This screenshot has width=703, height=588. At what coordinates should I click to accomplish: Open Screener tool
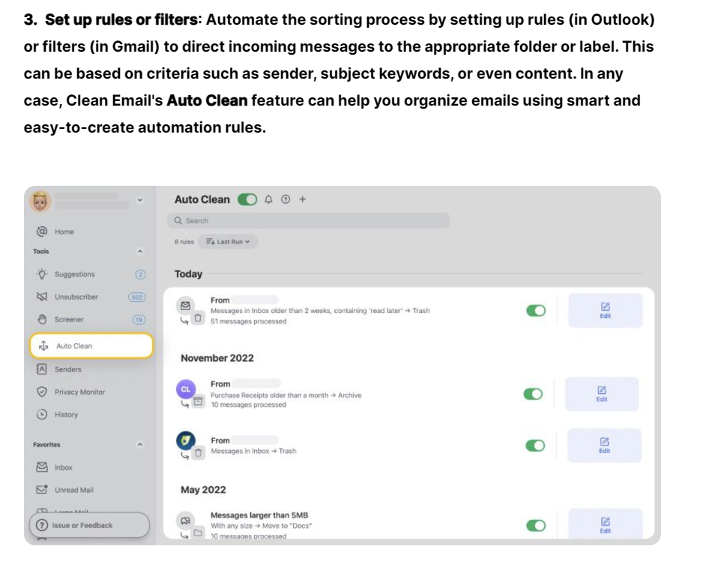69,320
